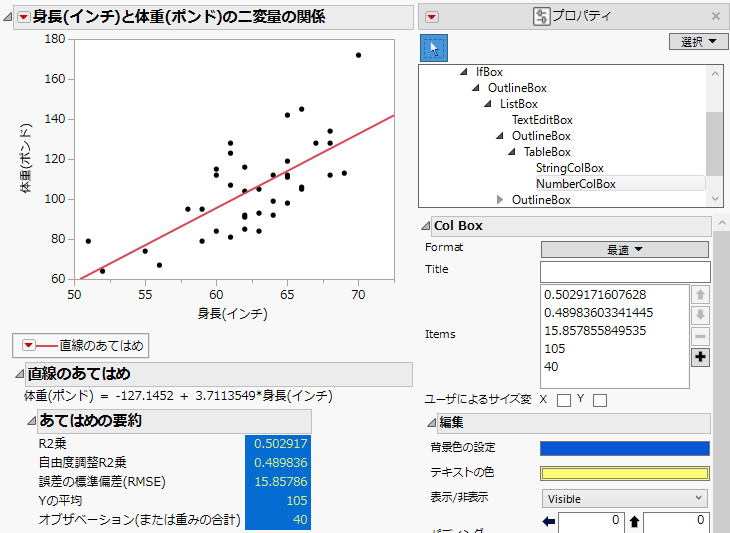Collapse the IfBox tree node

[464, 72]
